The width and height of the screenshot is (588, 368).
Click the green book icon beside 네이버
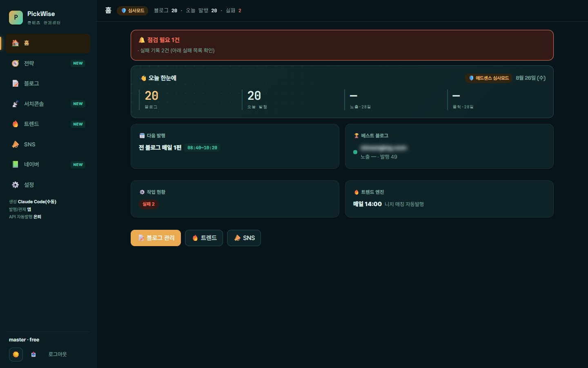pos(15,164)
